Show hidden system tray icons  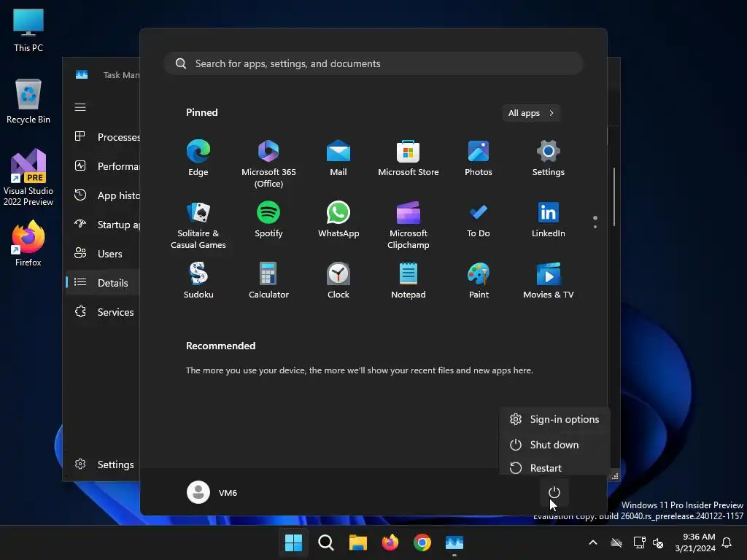coord(592,542)
